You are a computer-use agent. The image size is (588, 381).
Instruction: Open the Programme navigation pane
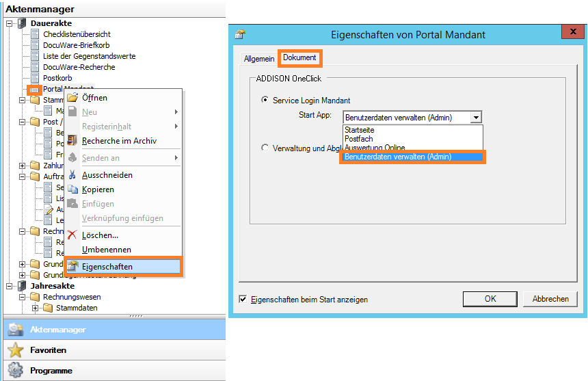coord(115,371)
